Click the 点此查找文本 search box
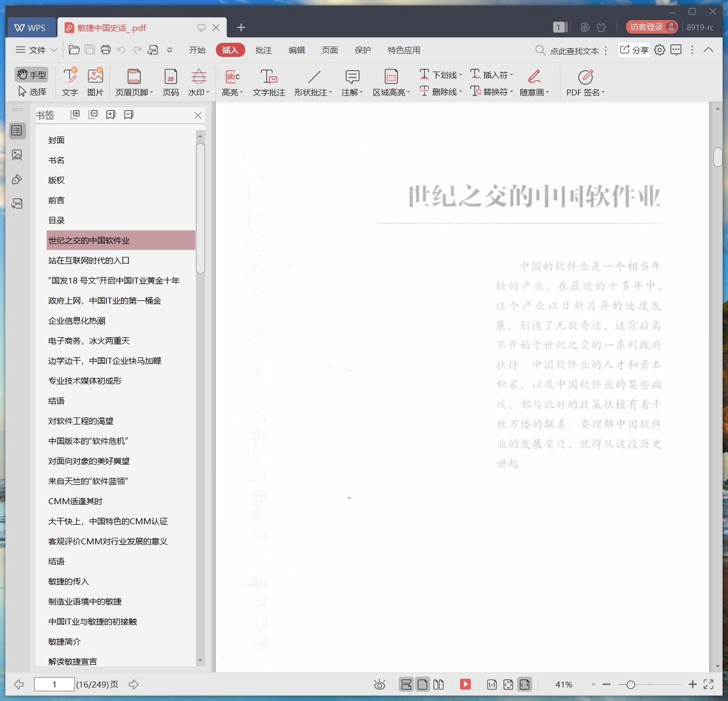The image size is (728, 701). tap(568, 50)
